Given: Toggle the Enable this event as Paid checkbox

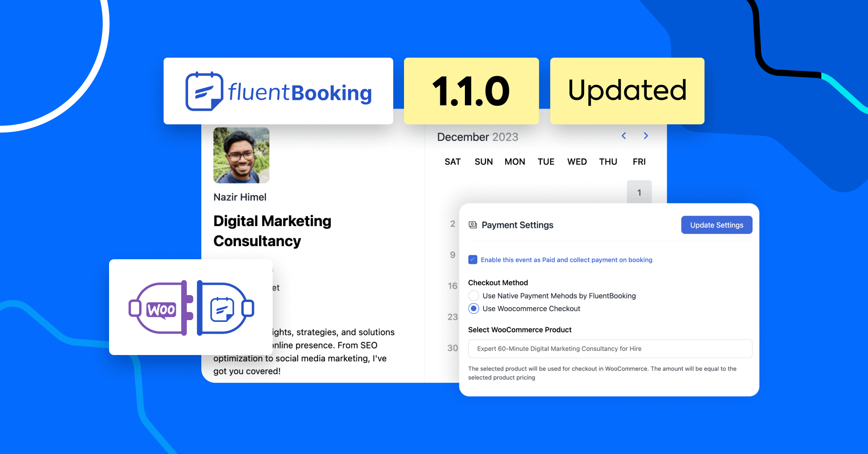Looking at the screenshot, I should 473,260.
